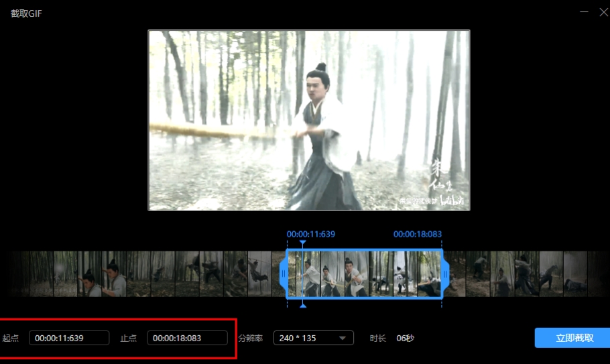Screen dimensions: 610x364
Task: Open the 分辨率 resolution dropdown
Action: point(313,338)
